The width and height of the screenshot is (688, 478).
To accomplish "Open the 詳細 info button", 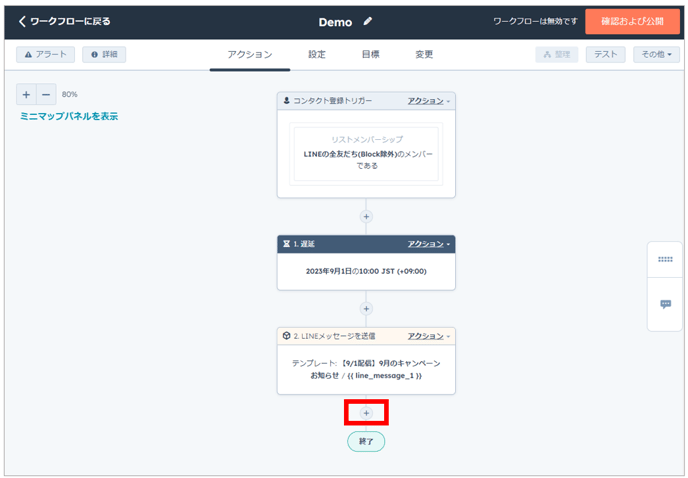I will point(104,54).
